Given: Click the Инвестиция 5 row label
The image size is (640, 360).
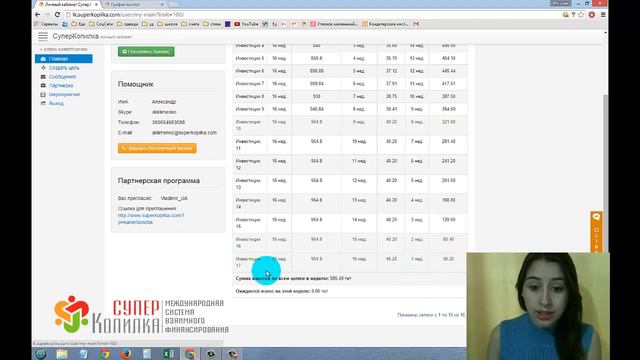Looking at the screenshot, I should 250,58.
